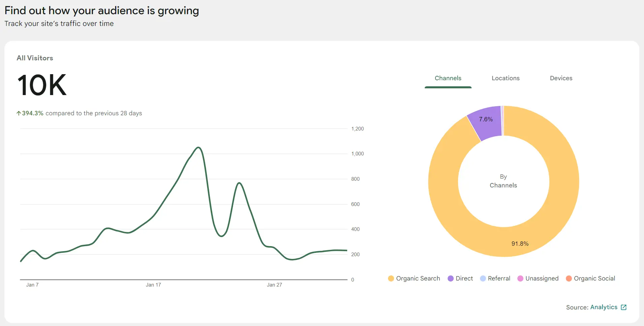The height and width of the screenshot is (326, 644).
Task: Toggle the Direct legend label
Action: tap(464, 278)
